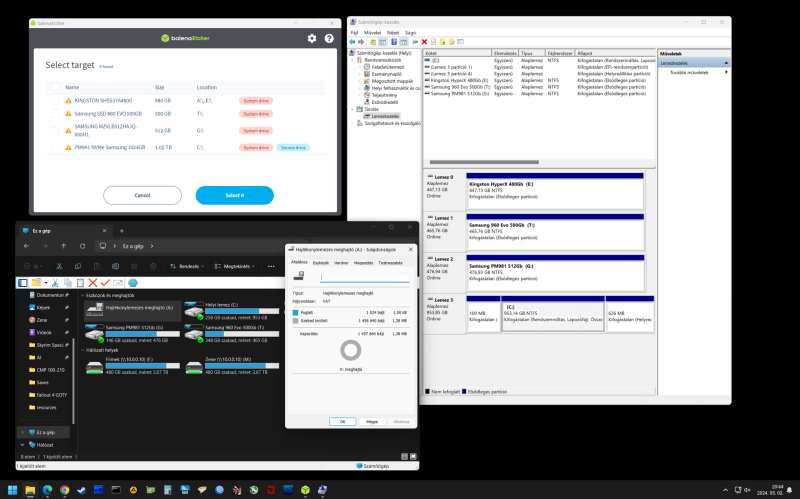The width and height of the screenshot is (800, 499).
Task: Click warning triangle on Samsung SSD 860 EVO row
Action: click(x=68, y=114)
